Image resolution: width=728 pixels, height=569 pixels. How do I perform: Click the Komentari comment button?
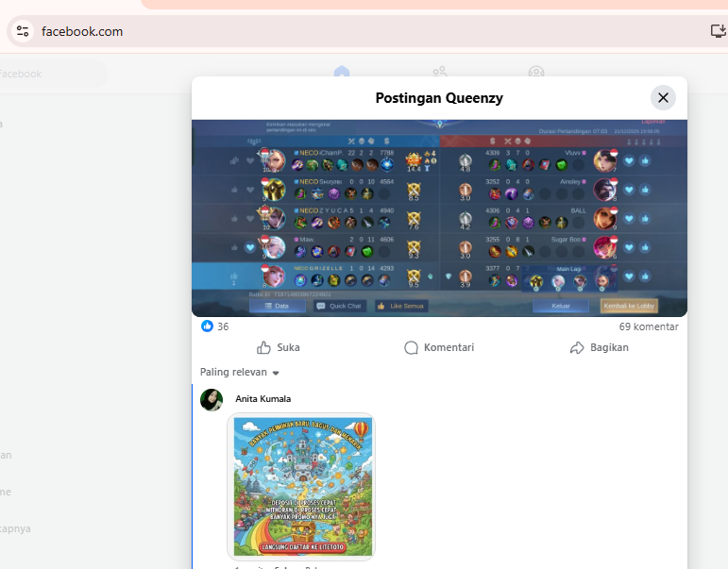point(439,347)
